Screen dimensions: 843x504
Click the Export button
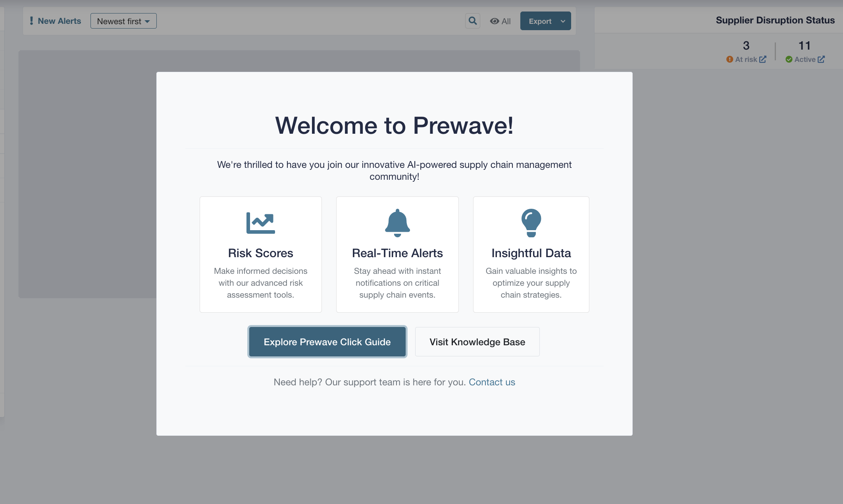coord(540,21)
